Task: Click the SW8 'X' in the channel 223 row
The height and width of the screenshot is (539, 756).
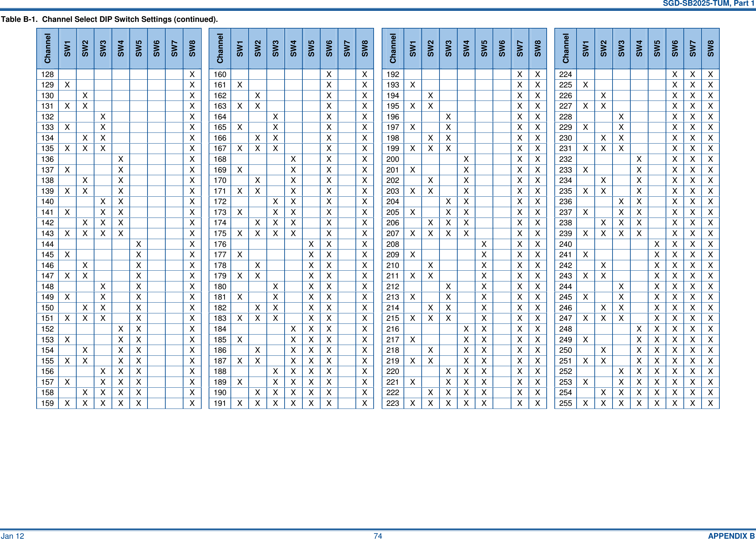Action: pos(538,403)
